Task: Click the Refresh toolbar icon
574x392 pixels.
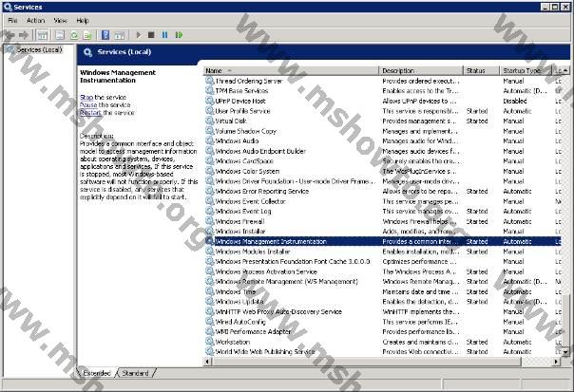Action: tap(74, 35)
